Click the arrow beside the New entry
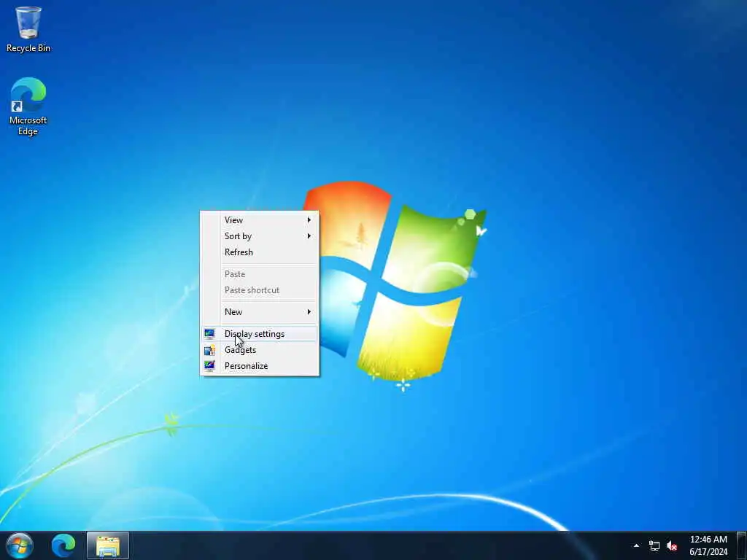747x560 pixels. click(x=309, y=312)
